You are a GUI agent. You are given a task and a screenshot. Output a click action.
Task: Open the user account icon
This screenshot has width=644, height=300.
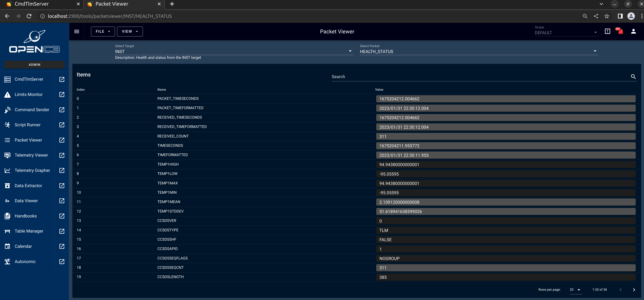[633, 31]
